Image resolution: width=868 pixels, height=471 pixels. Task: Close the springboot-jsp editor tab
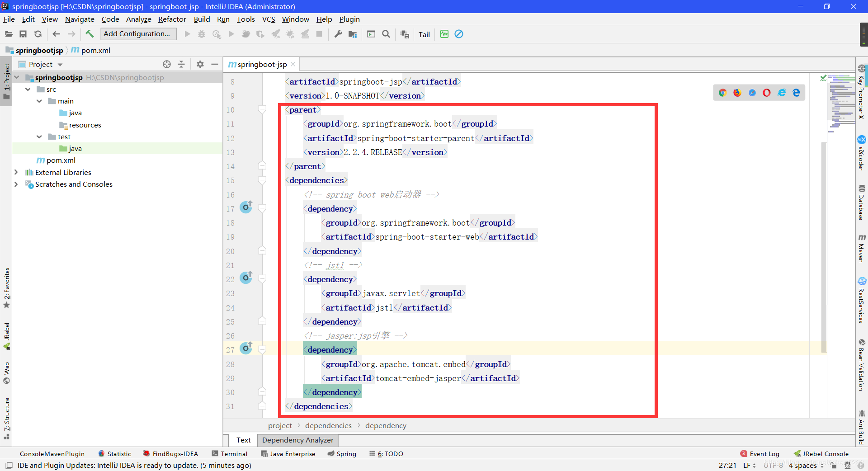[x=293, y=64]
